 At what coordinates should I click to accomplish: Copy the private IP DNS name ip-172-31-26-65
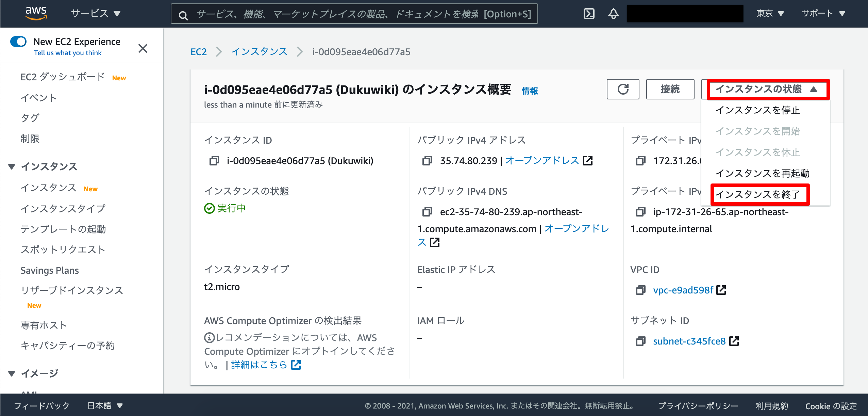[x=640, y=212]
